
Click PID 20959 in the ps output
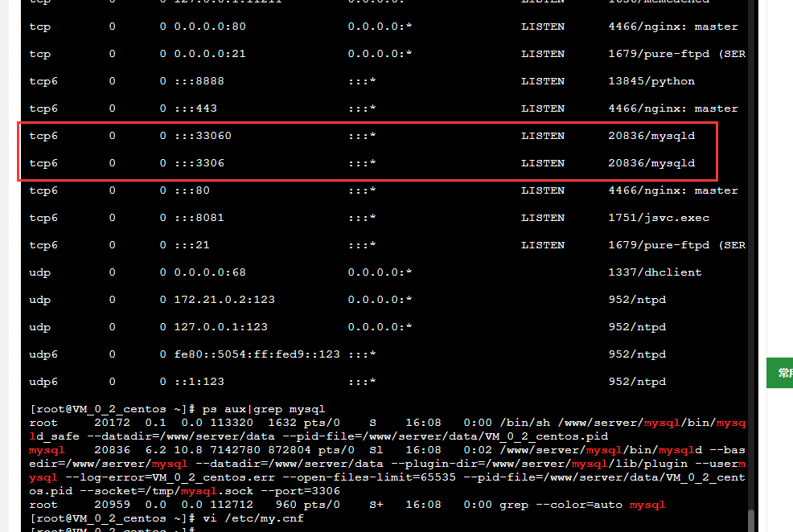112,504
